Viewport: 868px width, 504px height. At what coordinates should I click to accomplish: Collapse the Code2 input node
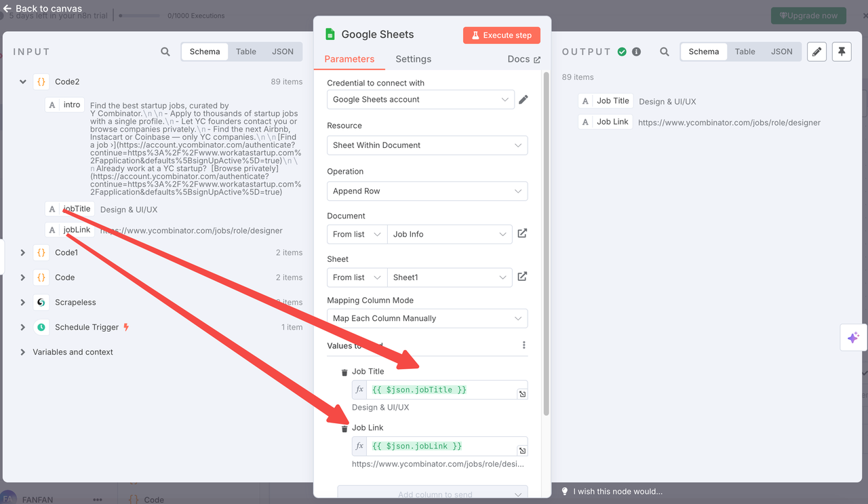coord(22,81)
